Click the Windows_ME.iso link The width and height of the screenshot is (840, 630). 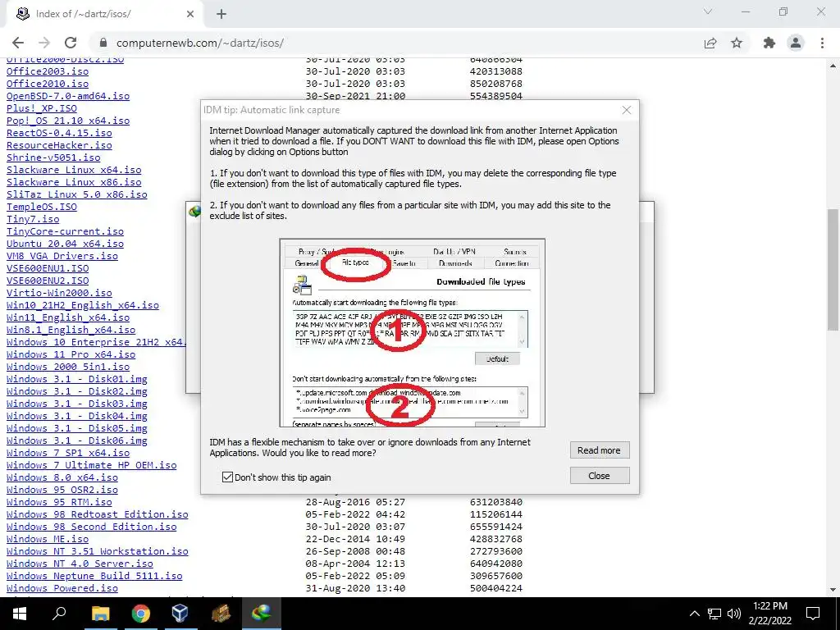pos(48,540)
